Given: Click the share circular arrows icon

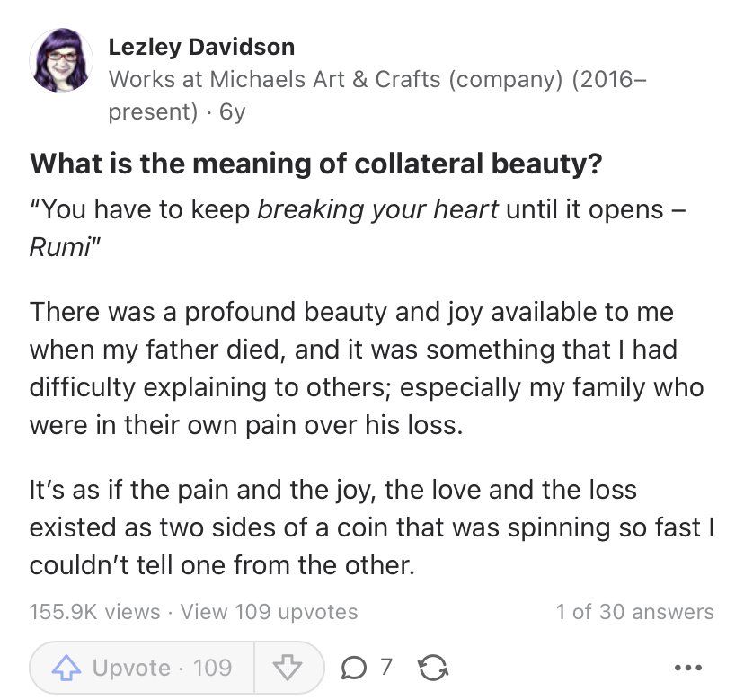Looking at the screenshot, I should point(433,668).
